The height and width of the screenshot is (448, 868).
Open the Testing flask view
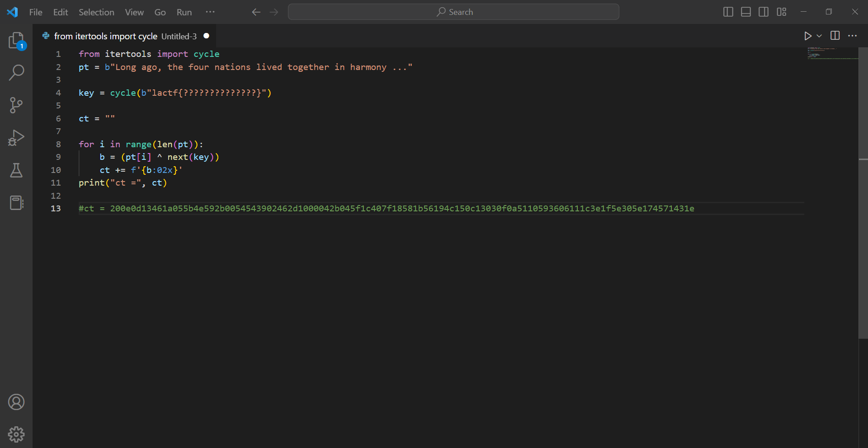pyautogui.click(x=16, y=170)
